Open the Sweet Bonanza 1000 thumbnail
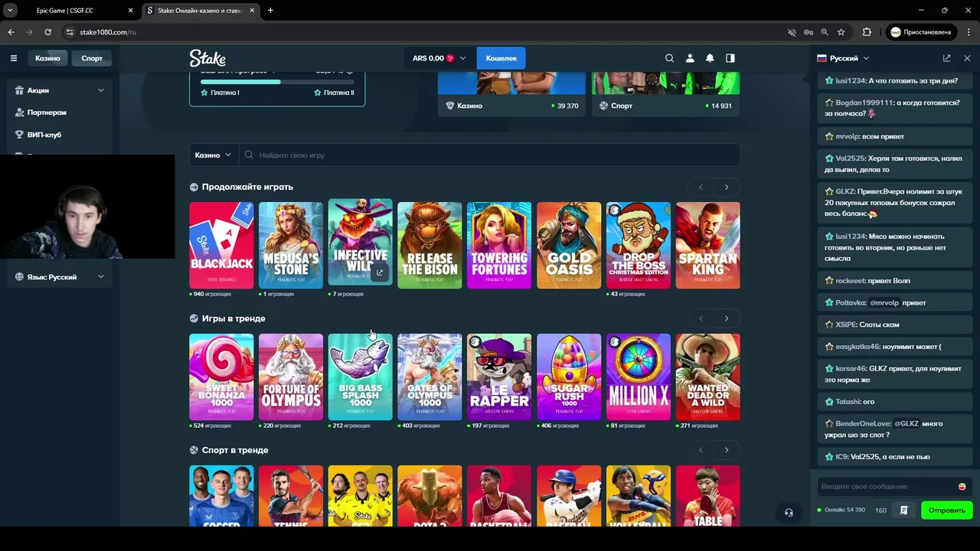The height and width of the screenshot is (551, 980). [221, 377]
